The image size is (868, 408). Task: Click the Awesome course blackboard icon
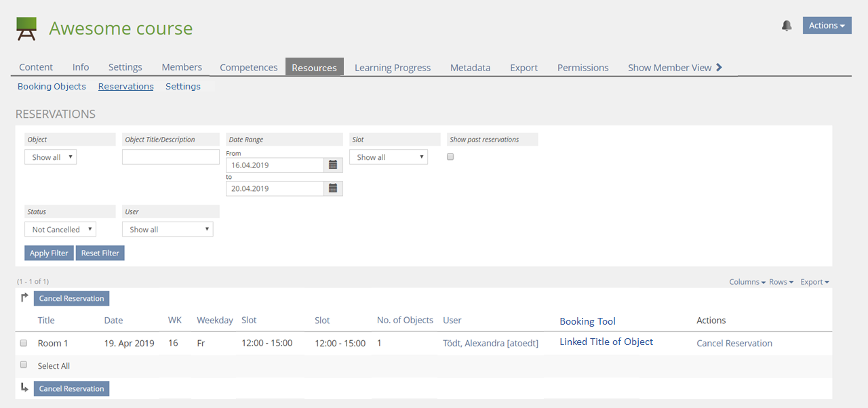coord(26,29)
